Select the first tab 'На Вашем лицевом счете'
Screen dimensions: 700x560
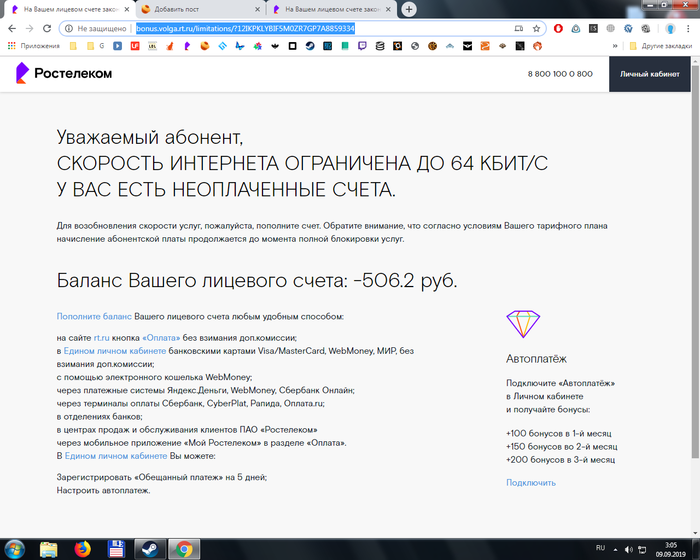pos(68,9)
